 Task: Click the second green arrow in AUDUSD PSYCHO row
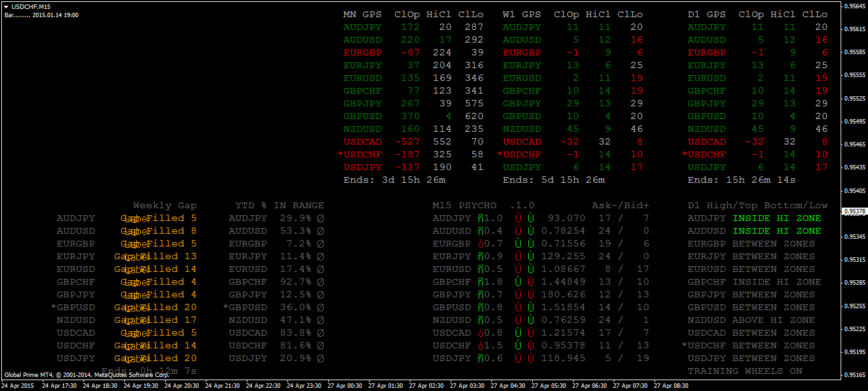531,231
